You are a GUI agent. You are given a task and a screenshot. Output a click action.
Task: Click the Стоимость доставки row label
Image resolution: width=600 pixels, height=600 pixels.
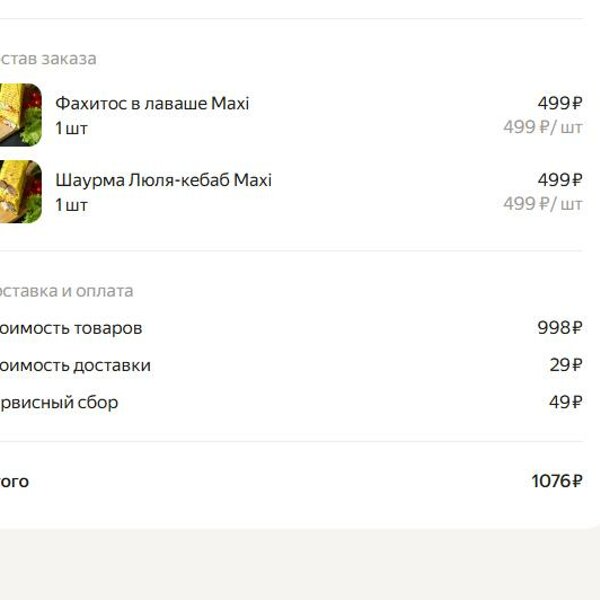click(75, 365)
